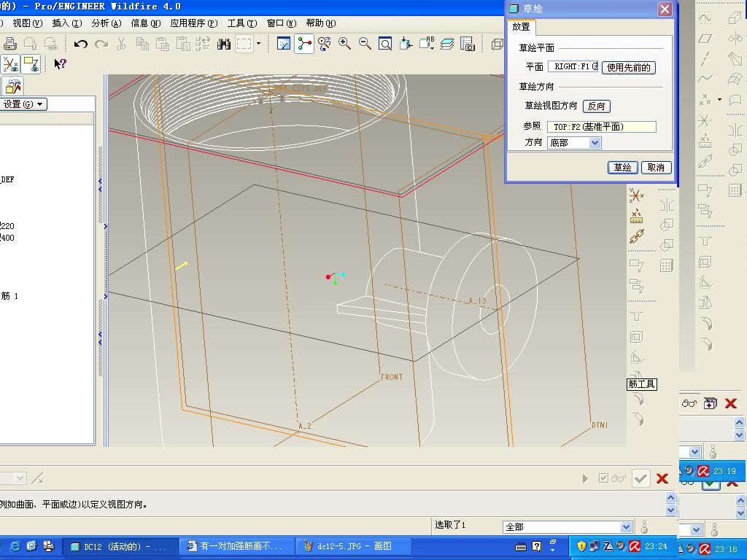Click the glasses preview icon in dashboard

[x=619, y=478]
